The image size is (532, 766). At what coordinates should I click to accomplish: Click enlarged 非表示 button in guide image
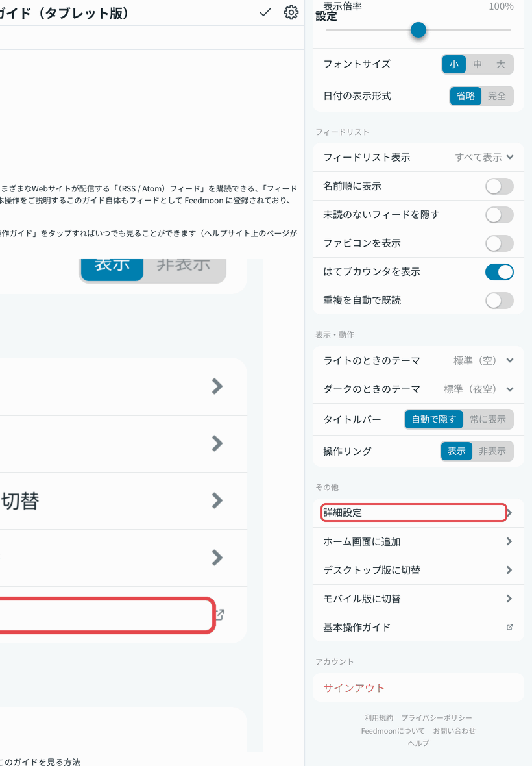tap(184, 267)
